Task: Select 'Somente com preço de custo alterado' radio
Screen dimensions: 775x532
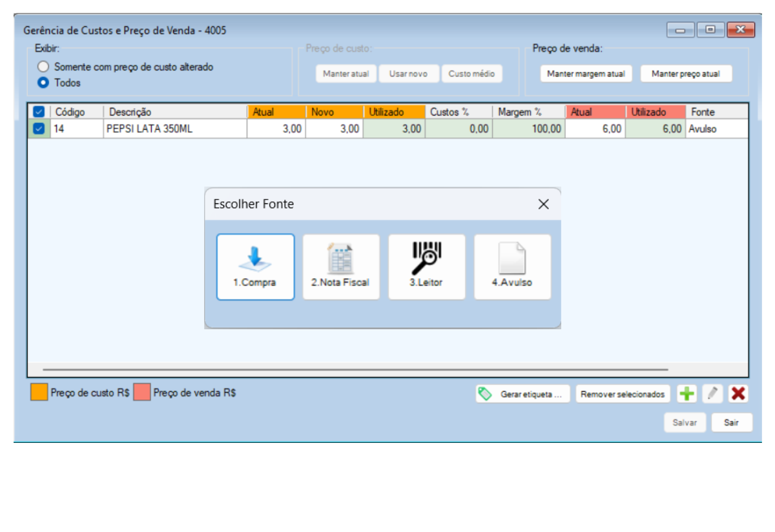Action: [43, 66]
